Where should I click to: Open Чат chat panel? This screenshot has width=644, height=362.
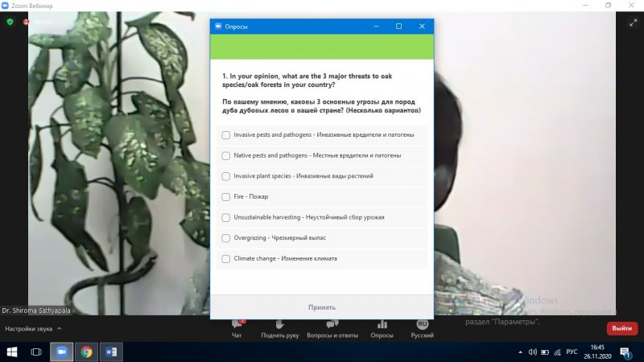237,329
